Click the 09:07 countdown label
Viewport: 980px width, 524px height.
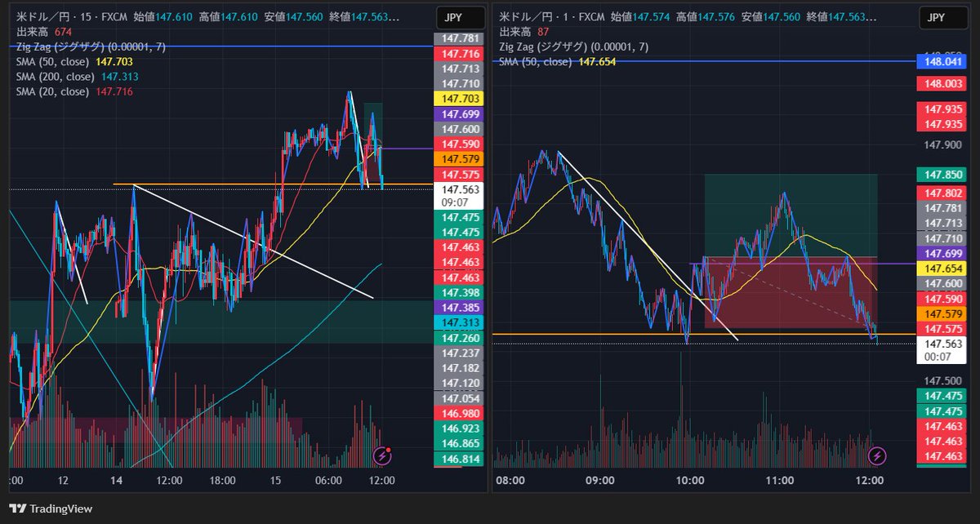(x=454, y=202)
